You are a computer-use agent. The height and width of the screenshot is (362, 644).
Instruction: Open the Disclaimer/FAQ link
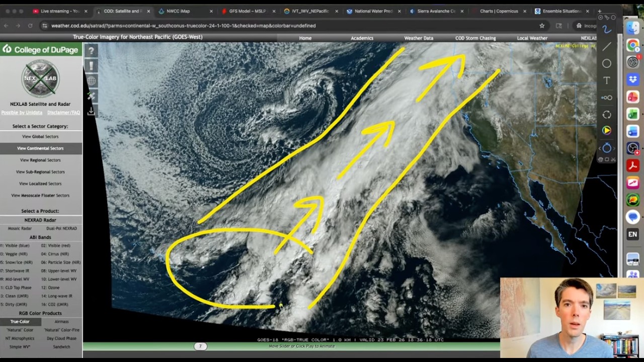click(x=63, y=113)
